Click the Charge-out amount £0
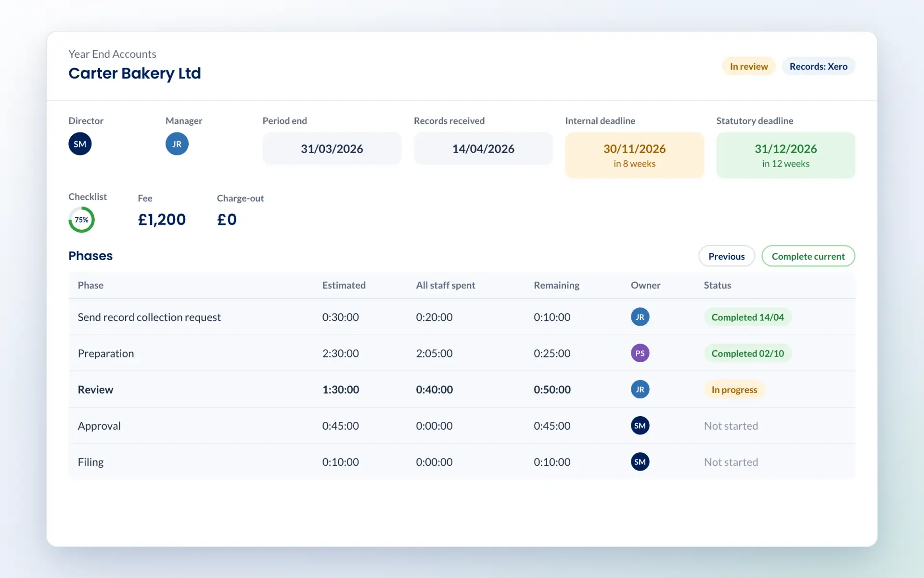This screenshot has width=924, height=578. 227,220
